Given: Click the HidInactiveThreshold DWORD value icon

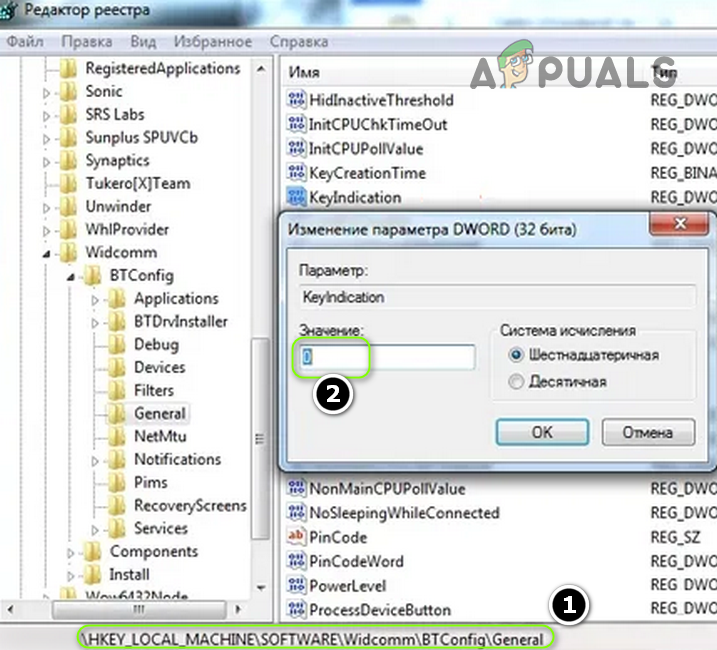Looking at the screenshot, I should point(296,99).
